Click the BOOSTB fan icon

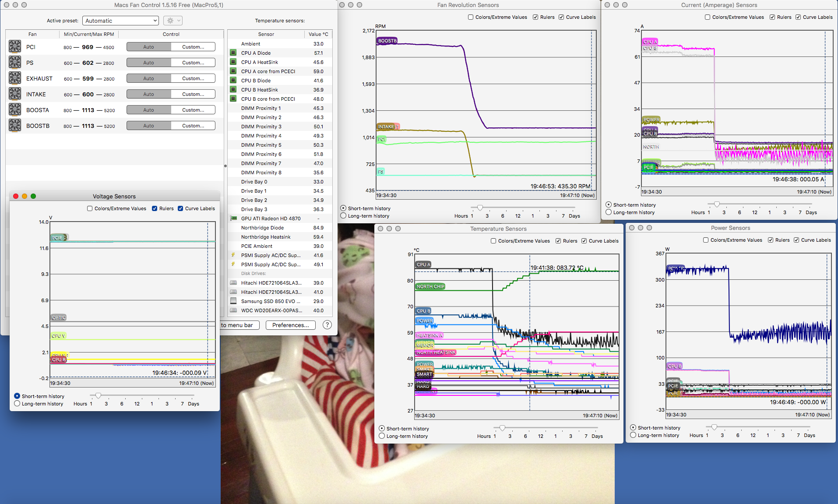[x=15, y=125]
